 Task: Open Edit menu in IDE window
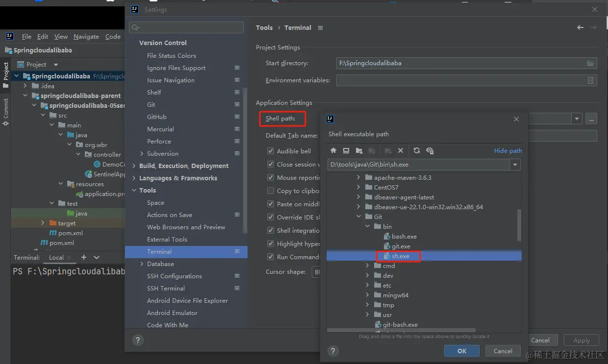(43, 37)
